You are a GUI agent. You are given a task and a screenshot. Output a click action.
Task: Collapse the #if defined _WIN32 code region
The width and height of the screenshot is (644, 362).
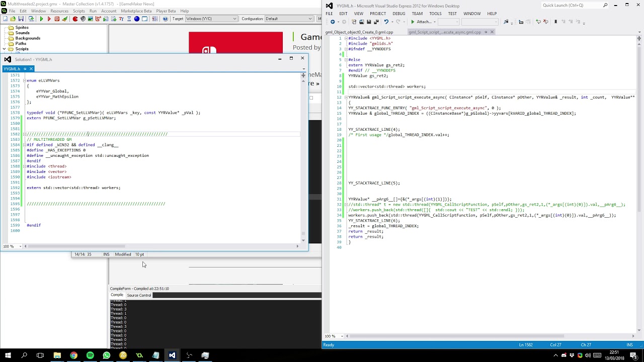pyautogui.click(x=24, y=145)
